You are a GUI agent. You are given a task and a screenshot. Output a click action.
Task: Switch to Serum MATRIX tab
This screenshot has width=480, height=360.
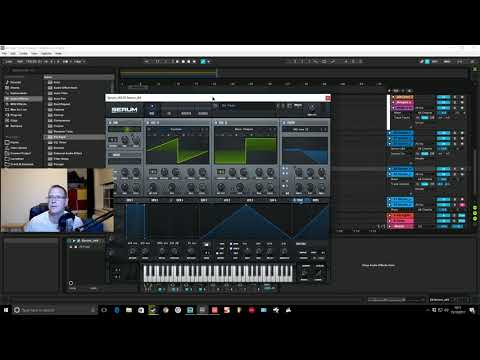[186, 114]
